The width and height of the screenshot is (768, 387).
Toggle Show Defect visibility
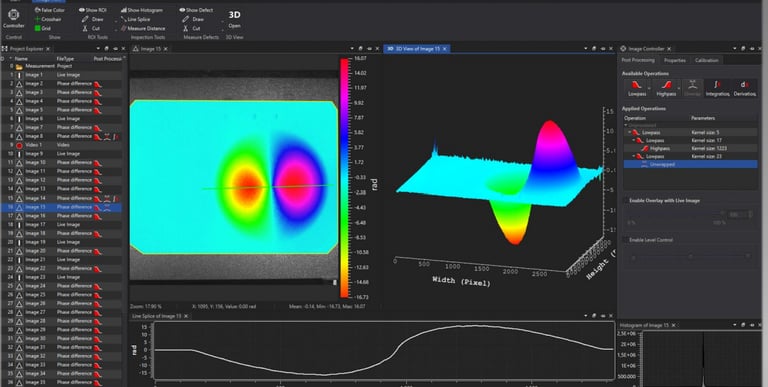196,10
